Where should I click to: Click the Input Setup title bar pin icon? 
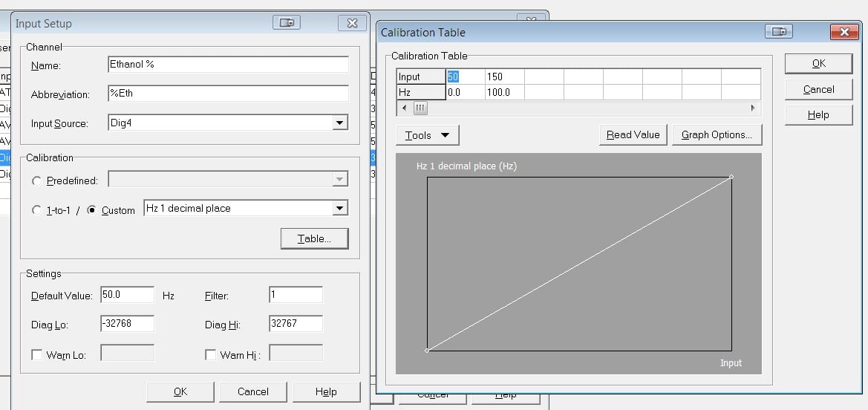pyautogui.click(x=287, y=23)
